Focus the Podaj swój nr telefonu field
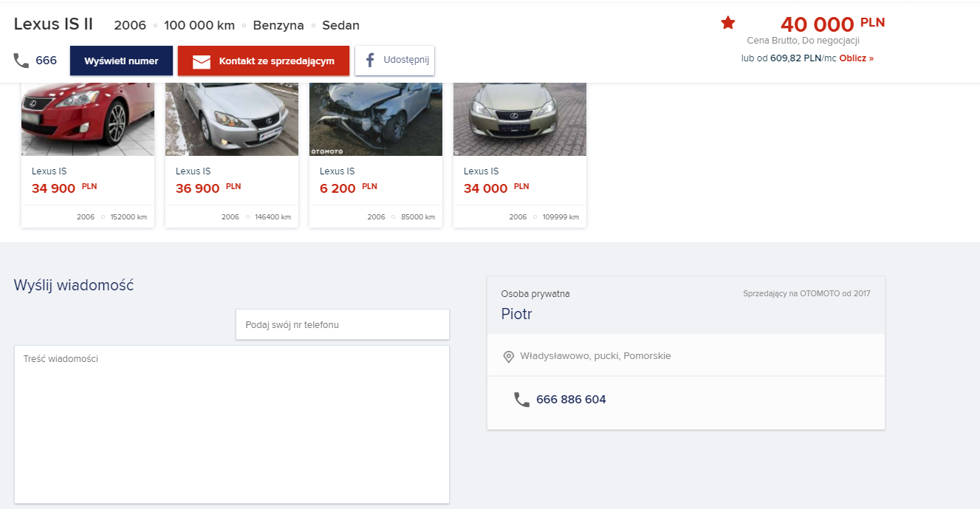 point(343,325)
